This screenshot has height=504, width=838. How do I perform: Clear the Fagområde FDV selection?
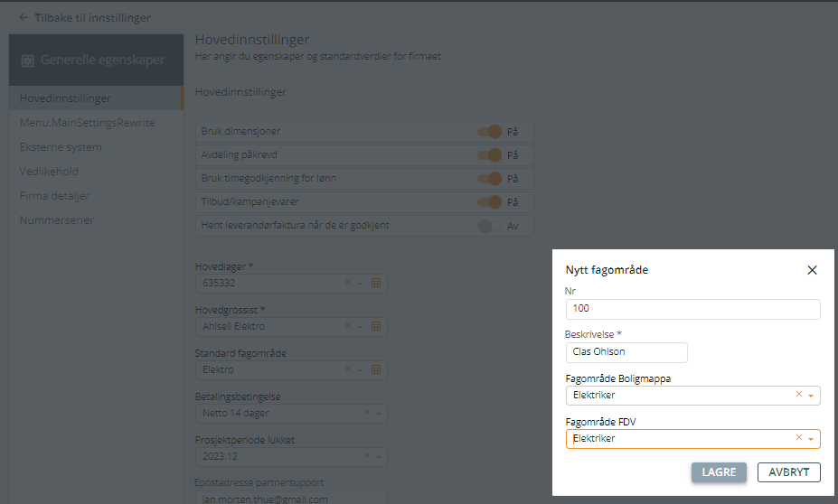(798, 438)
